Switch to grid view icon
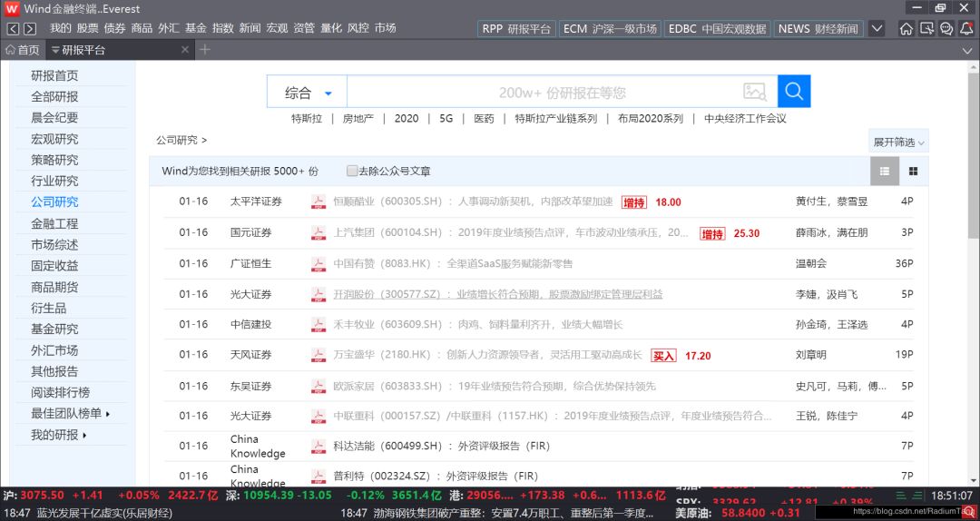 click(x=913, y=172)
